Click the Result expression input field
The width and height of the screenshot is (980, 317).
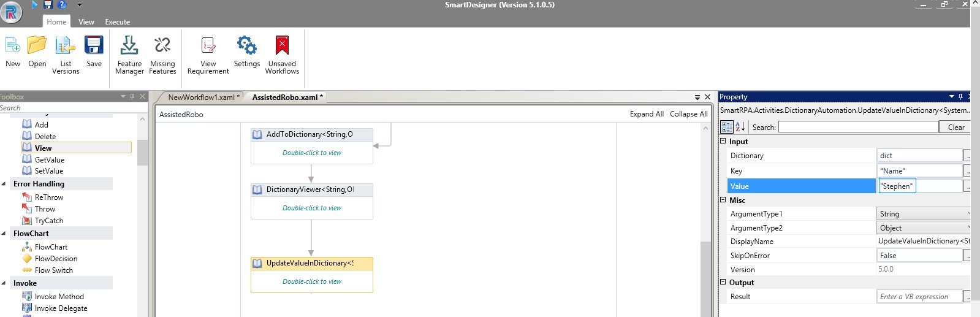pos(919,297)
